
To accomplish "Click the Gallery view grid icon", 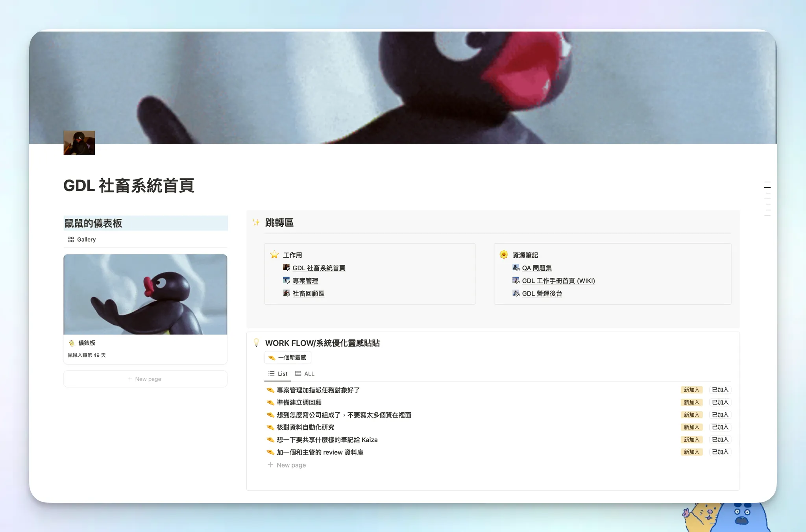I will point(71,239).
